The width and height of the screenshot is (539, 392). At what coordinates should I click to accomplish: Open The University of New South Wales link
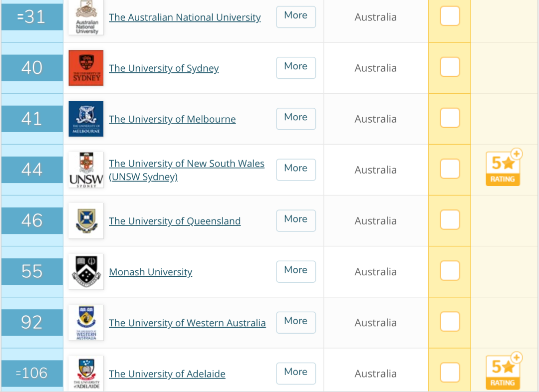click(187, 170)
